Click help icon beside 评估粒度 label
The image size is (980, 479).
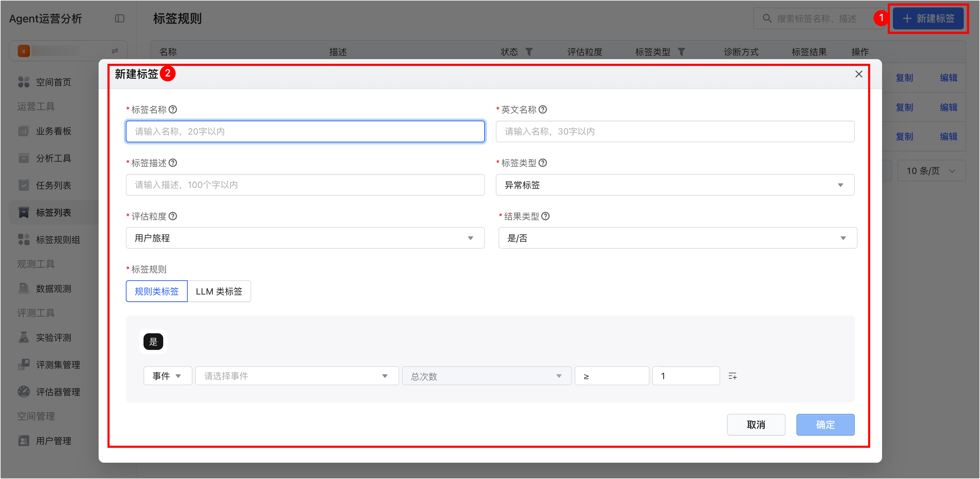pos(173,216)
